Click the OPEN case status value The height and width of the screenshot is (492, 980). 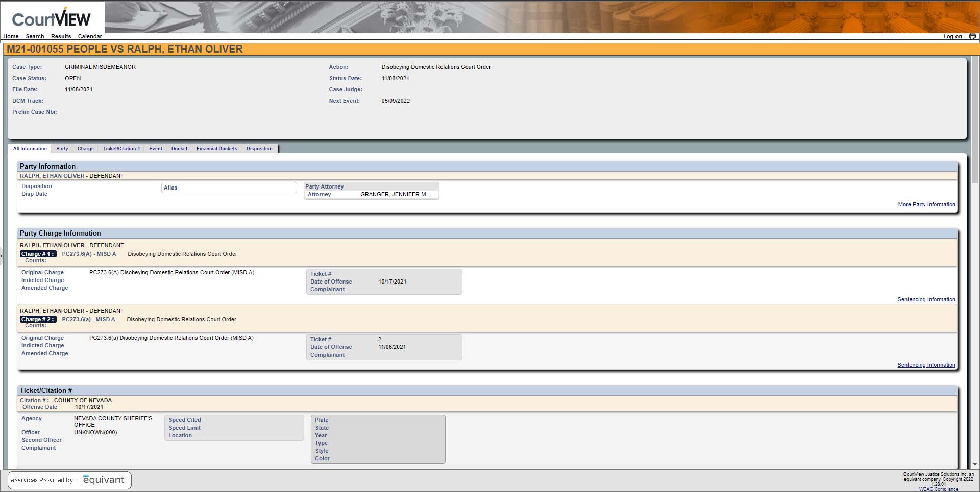(x=73, y=78)
